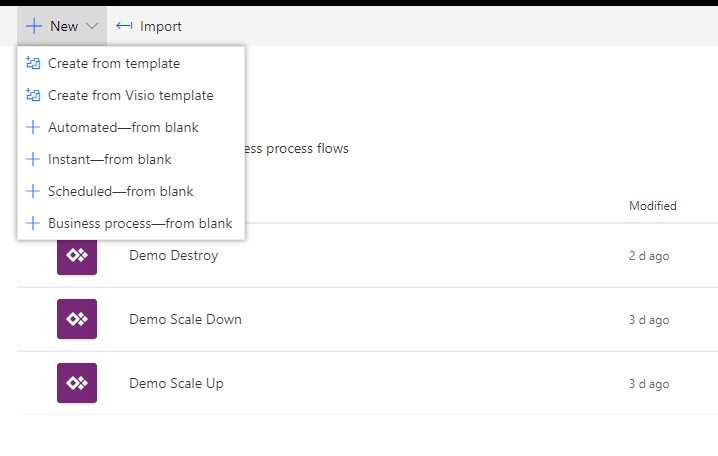Viewport: 718px width, 456px height.
Task: Collapse the New dropdown chevron
Action: [x=92, y=26]
